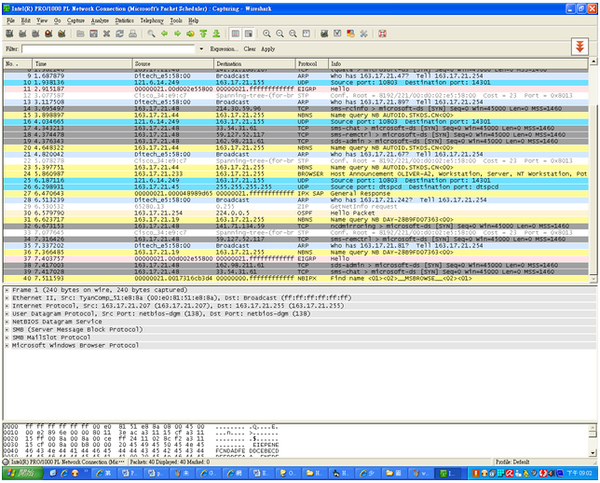
Task: Jump to the last packet
Action: (216, 34)
